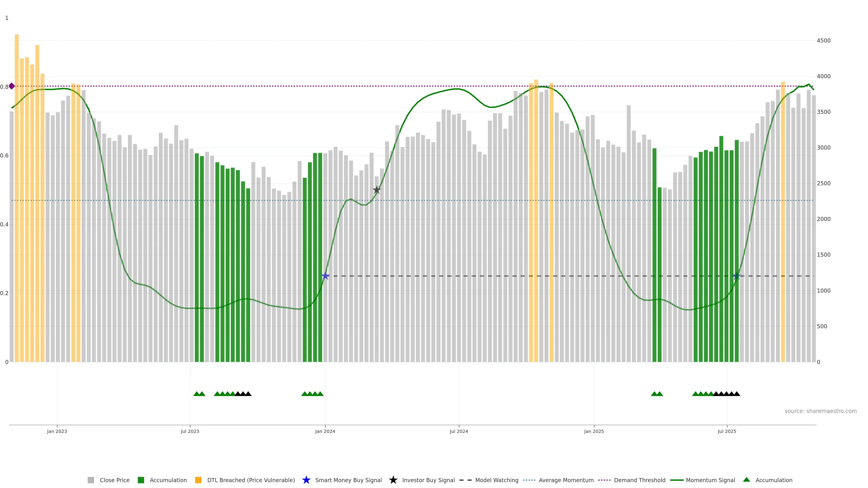Screen dimensions: 868x488
Task: Click the blue star marker near Jul 2025
Action: 737,276
